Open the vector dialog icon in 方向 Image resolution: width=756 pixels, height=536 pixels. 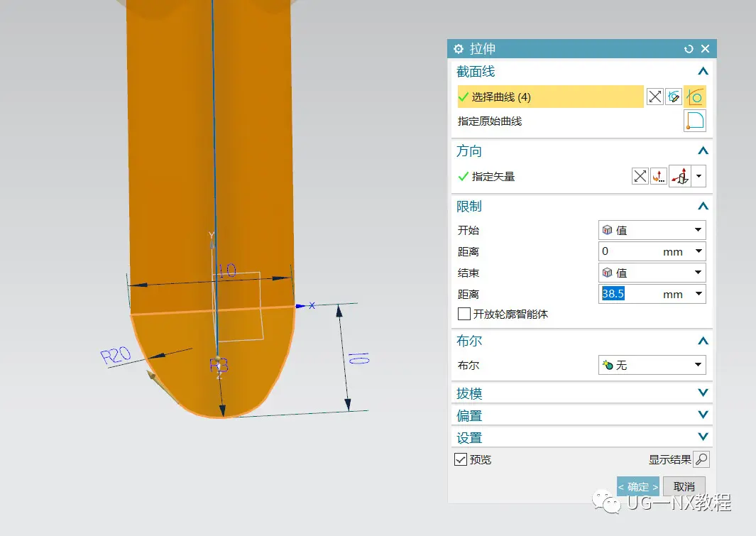coord(659,177)
